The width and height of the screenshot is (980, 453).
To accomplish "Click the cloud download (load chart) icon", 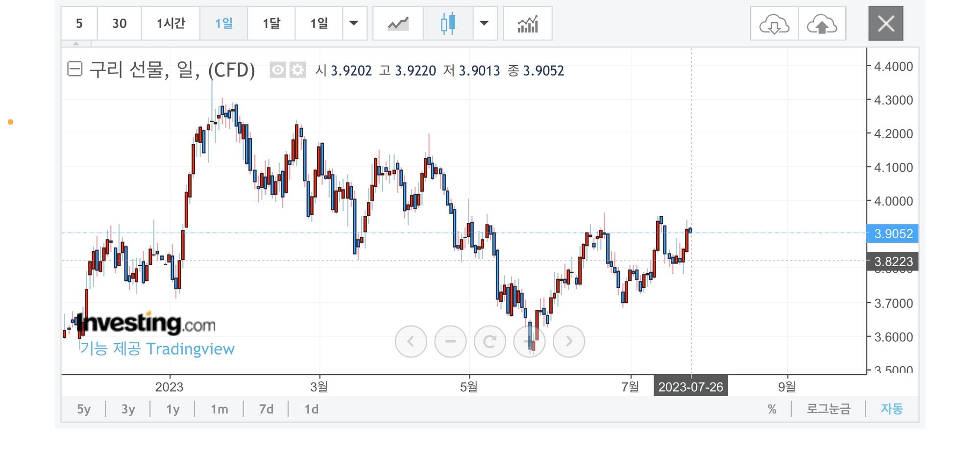I will [774, 24].
